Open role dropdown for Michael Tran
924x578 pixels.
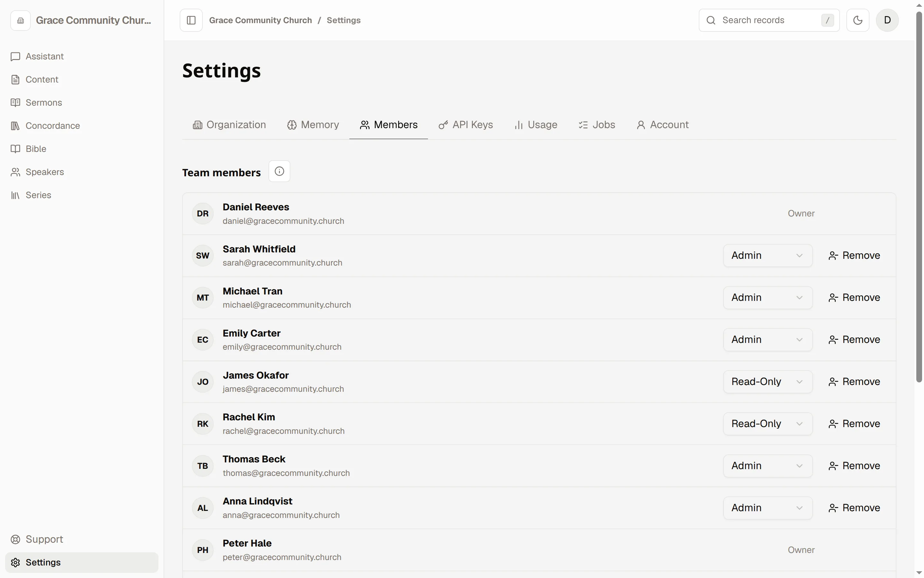pos(768,298)
